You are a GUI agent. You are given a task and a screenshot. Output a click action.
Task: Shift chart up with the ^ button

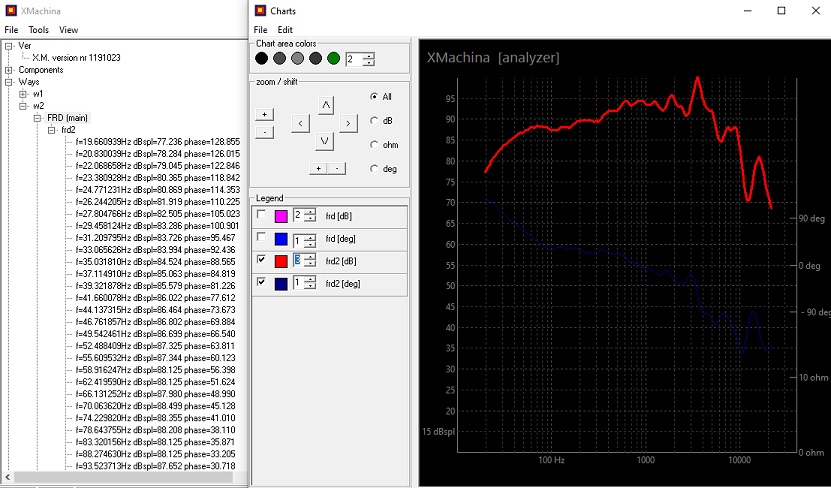coord(325,105)
